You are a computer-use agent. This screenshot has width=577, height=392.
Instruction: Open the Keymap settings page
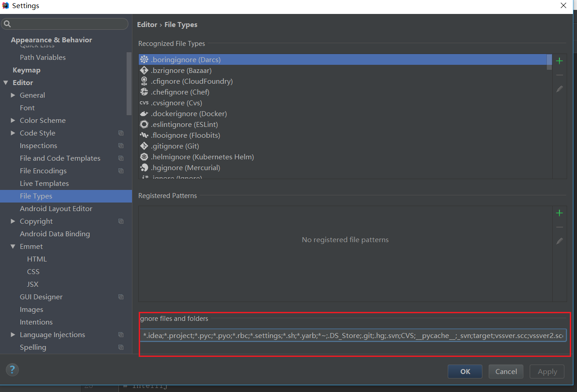pyautogui.click(x=27, y=70)
